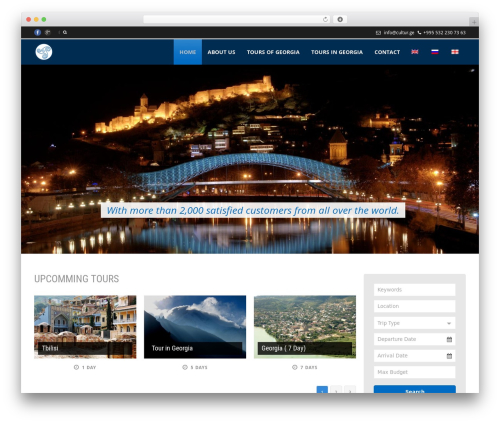Click the Departure Date field
500x423 pixels.
pos(414,339)
